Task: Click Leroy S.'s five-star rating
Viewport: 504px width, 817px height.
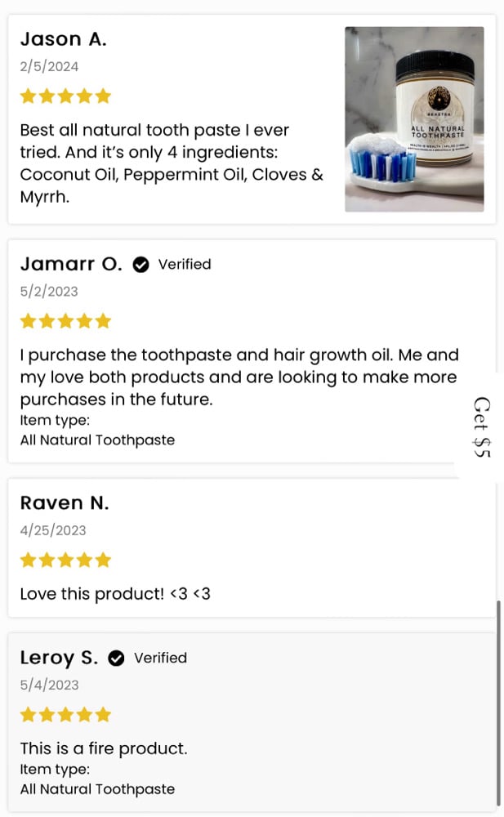Action: click(65, 715)
